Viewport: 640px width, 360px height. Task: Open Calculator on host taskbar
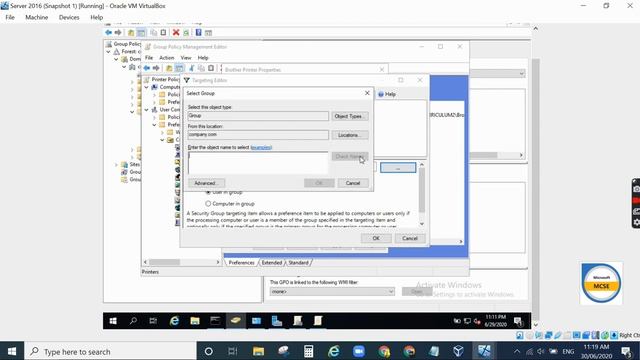(309, 351)
